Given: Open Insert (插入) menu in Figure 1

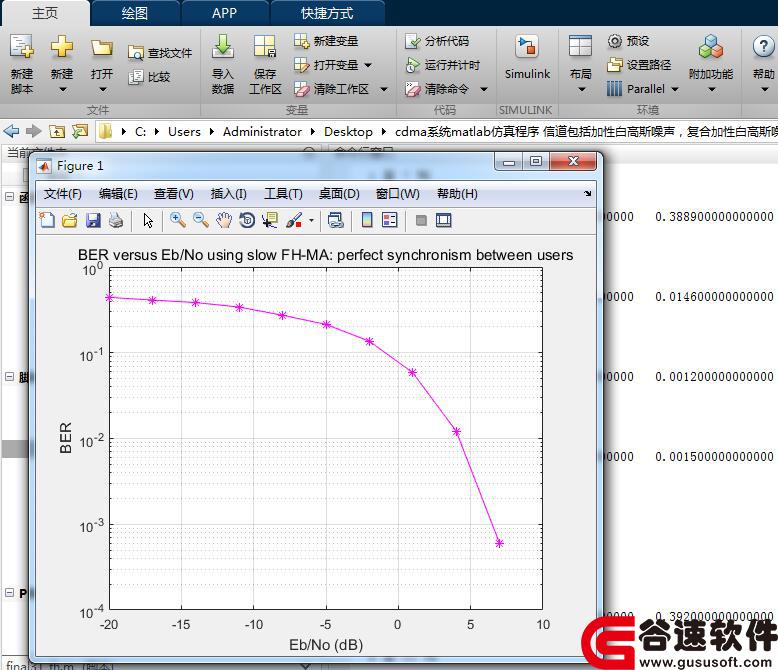Looking at the screenshot, I should pos(229,194).
